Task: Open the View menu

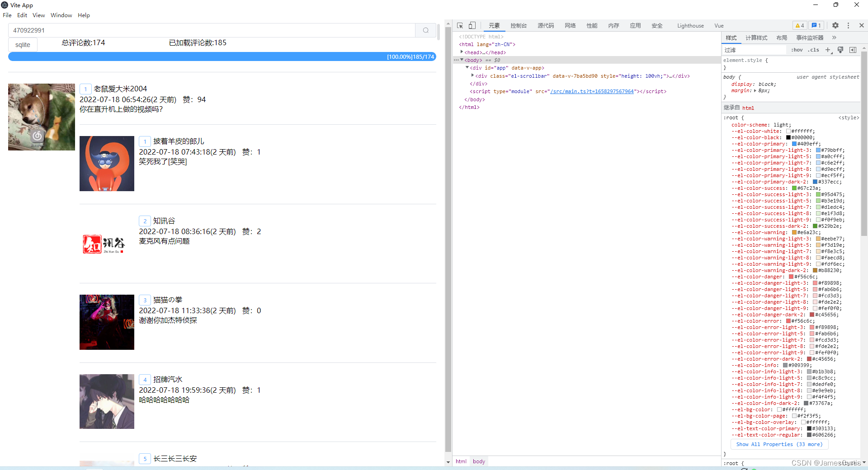Action: [x=38, y=15]
